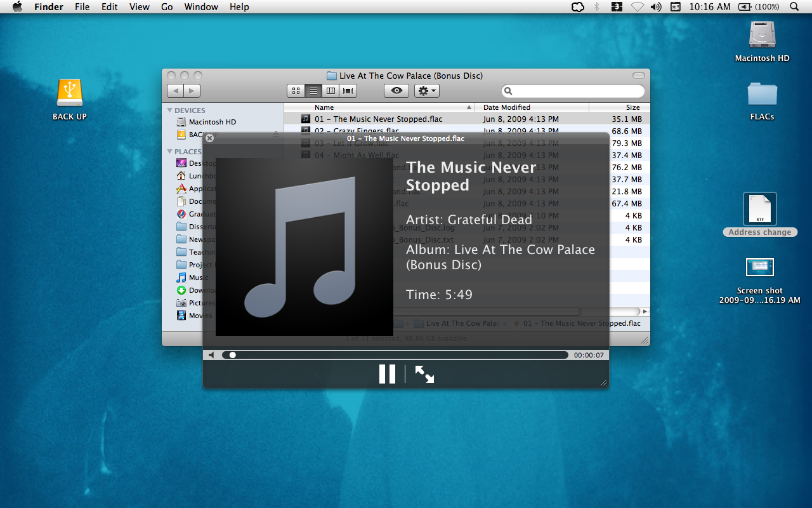The width and height of the screenshot is (812, 508).
Task: Click the right scroll arrow in Finder
Action: point(645,311)
